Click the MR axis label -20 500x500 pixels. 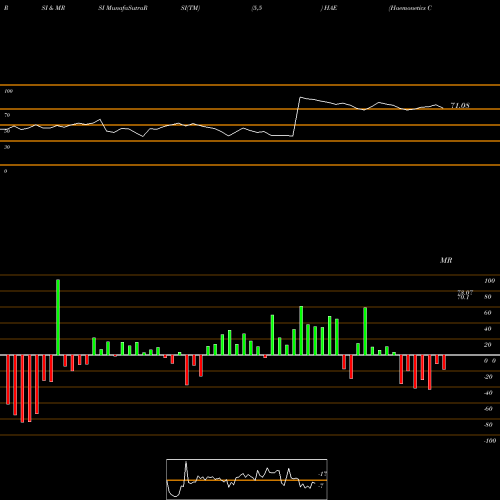[488, 377]
